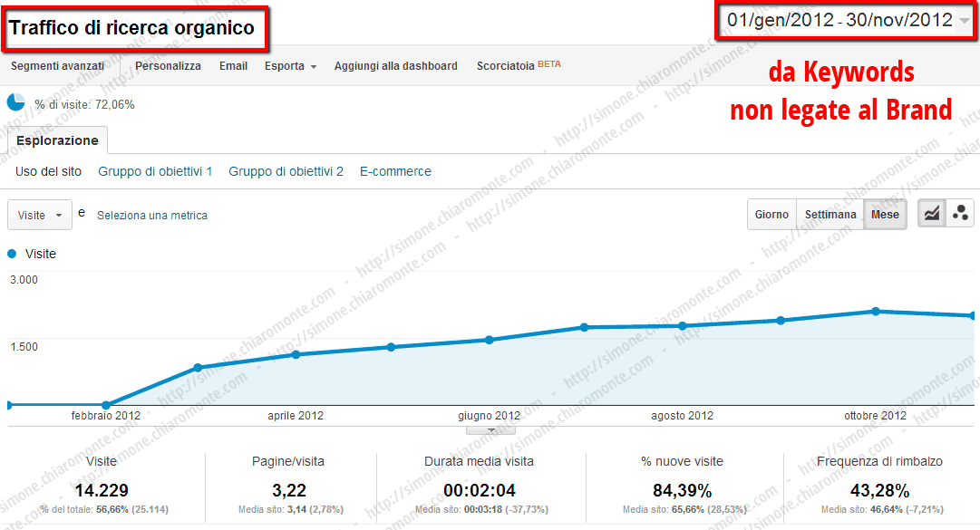Select the ottobre 2012 data point

click(x=876, y=311)
